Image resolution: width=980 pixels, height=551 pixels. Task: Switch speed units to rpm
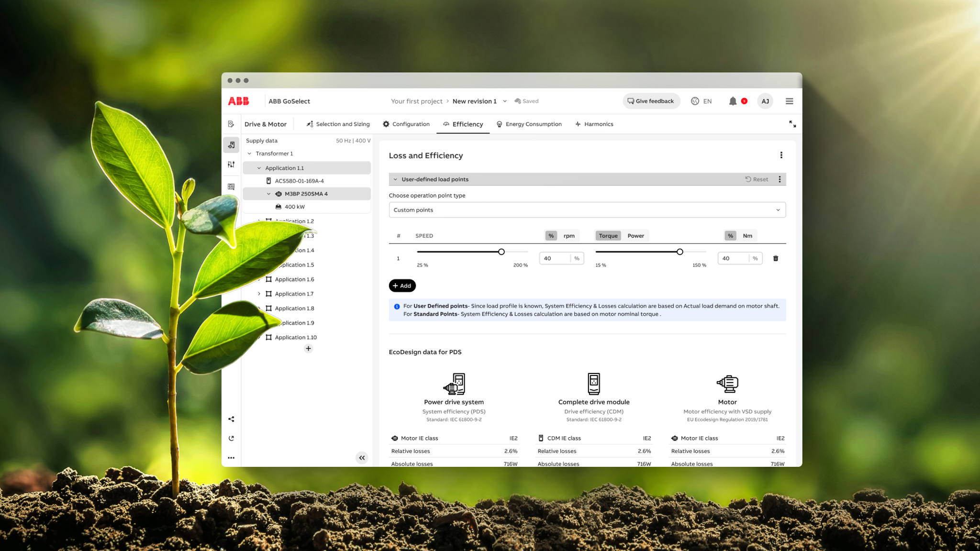569,235
